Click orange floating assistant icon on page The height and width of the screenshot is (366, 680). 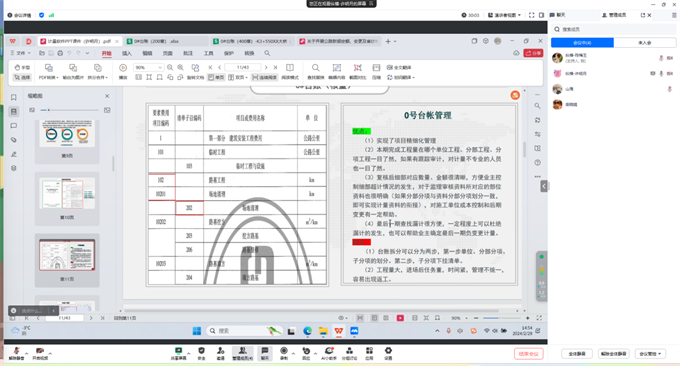tap(515, 95)
